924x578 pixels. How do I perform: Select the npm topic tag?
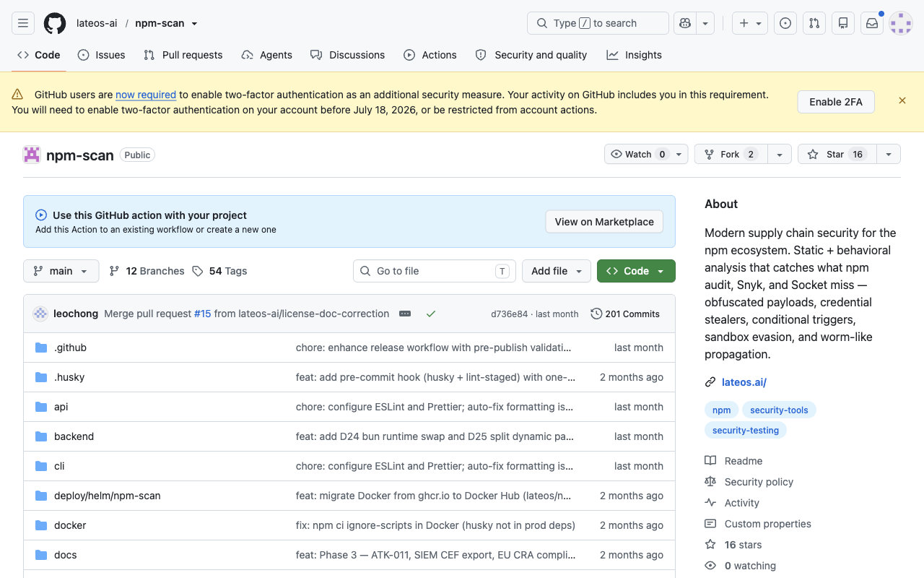[722, 410]
